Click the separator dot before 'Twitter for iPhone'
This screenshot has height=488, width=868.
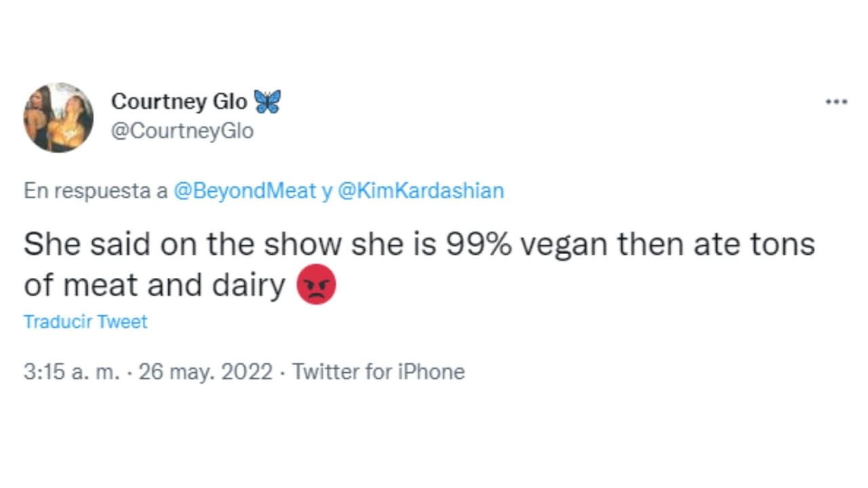tap(282, 371)
